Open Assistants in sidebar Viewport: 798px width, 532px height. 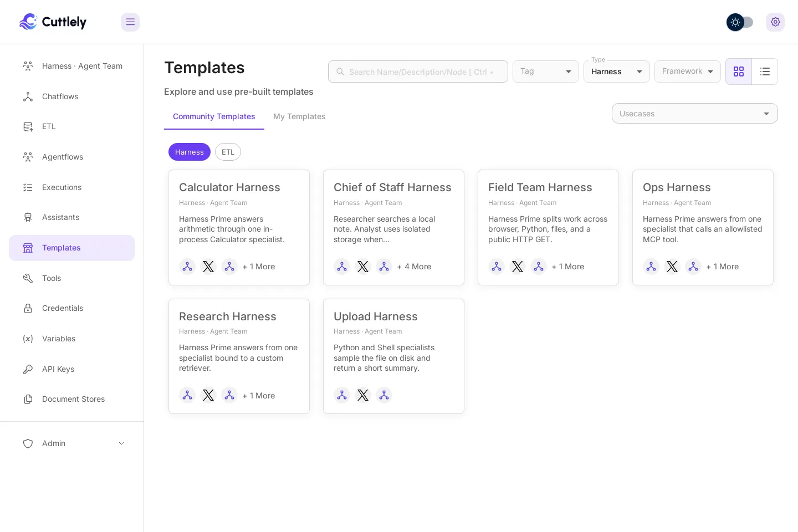point(71,217)
